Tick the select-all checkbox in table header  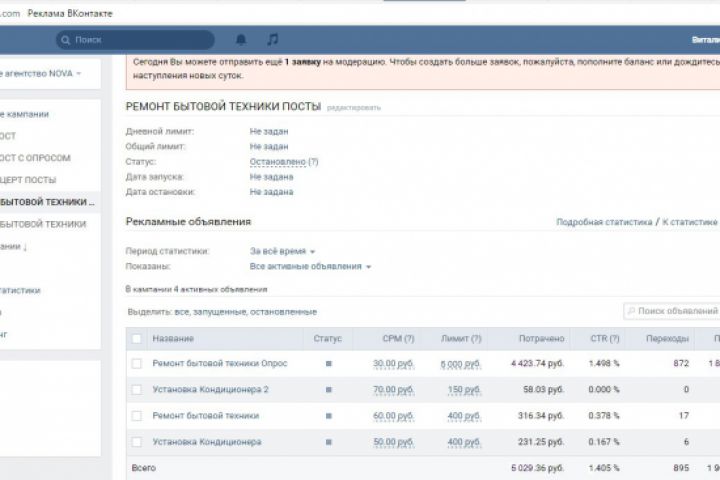[x=136, y=338]
